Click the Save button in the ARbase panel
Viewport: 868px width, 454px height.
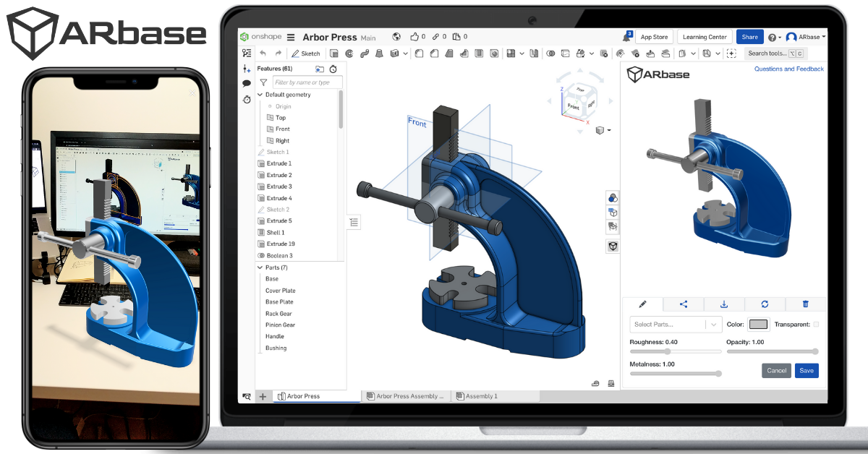[806, 370]
